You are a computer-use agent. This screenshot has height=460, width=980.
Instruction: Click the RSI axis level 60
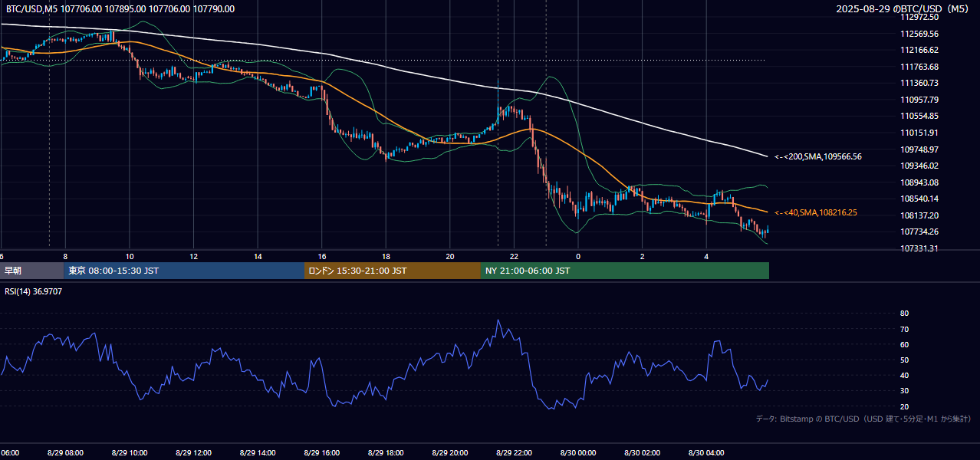click(x=904, y=344)
